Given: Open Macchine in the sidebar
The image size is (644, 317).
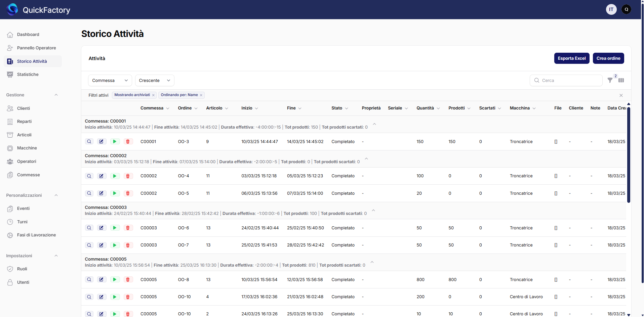Looking at the screenshot, I should (27, 148).
